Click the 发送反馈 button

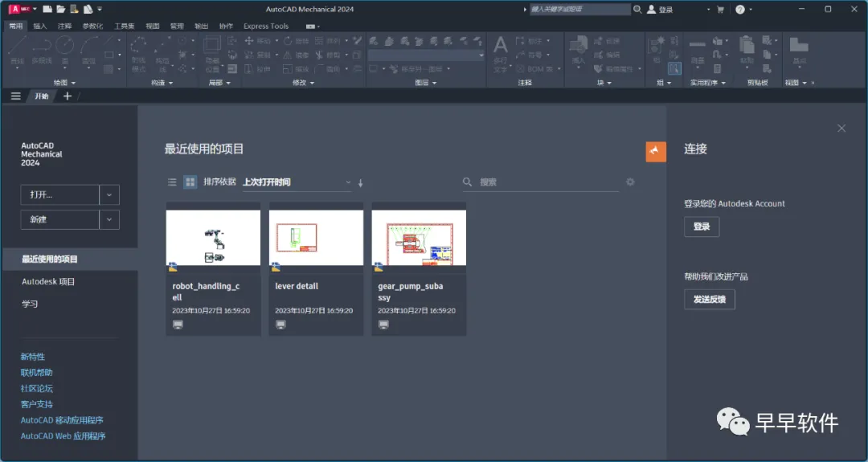pos(709,300)
